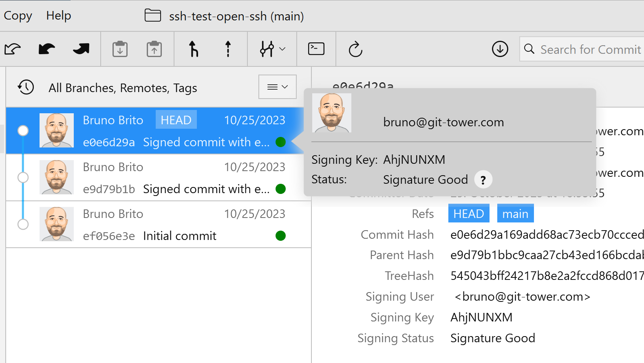Screen dimensions: 644x363
Task: Click the Push toolbar icon
Action: (x=81, y=49)
